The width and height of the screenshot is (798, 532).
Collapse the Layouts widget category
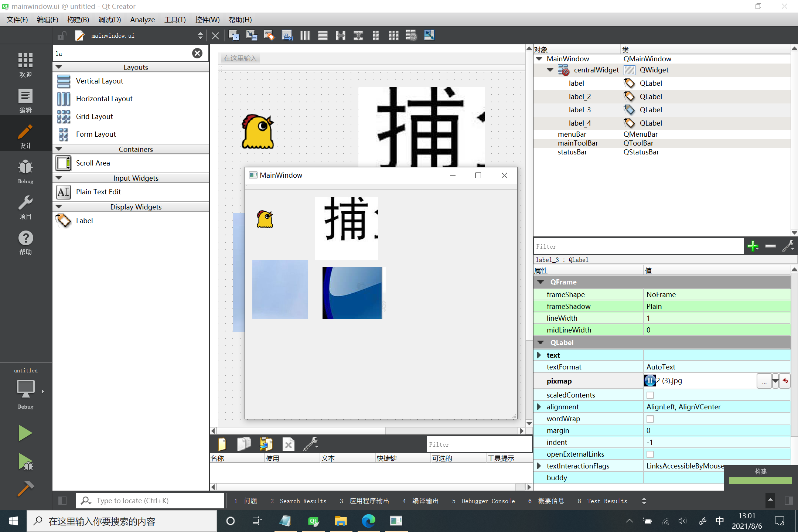[x=59, y=67]
